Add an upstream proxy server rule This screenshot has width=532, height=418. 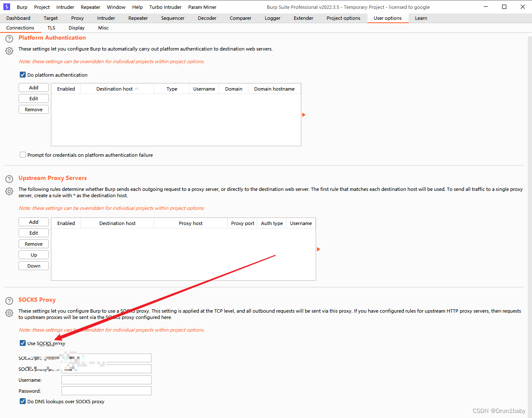click(x=34, y=222)
